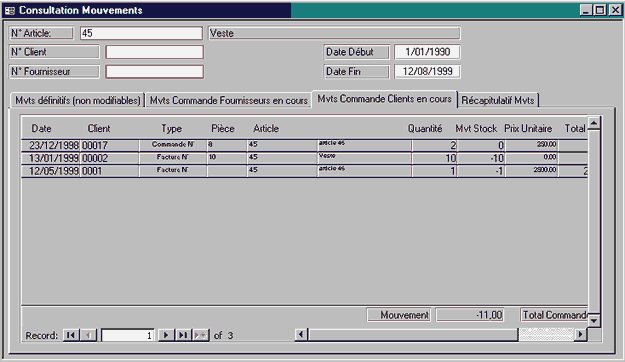Click the Quantité column header
Image resolution: width=625 pixels, height=362 pixels.
[x=425, y=128]
